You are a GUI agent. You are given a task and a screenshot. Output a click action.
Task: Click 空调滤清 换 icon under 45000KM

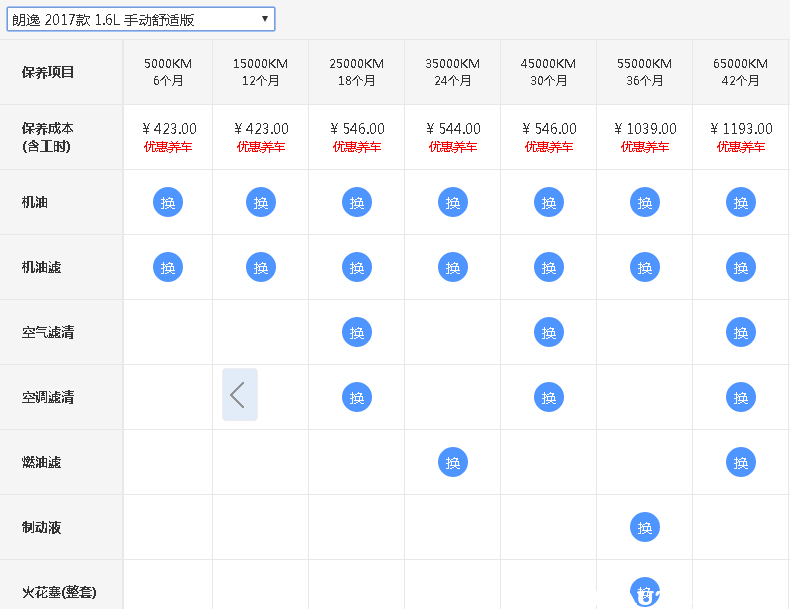(x=549, y=397)
